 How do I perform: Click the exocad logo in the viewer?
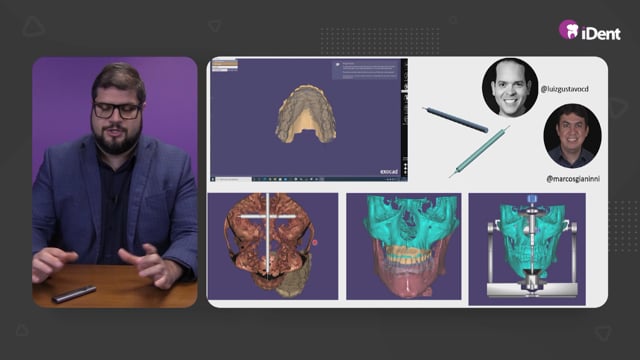[389, 172]
